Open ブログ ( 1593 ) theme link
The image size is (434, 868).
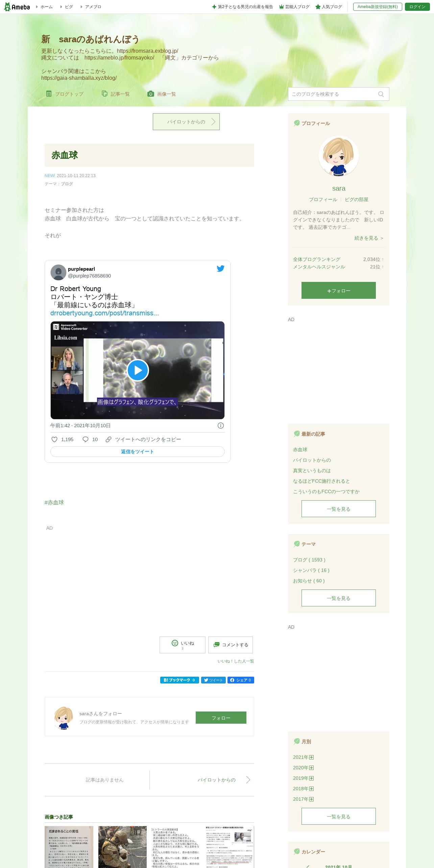(309, 560)
